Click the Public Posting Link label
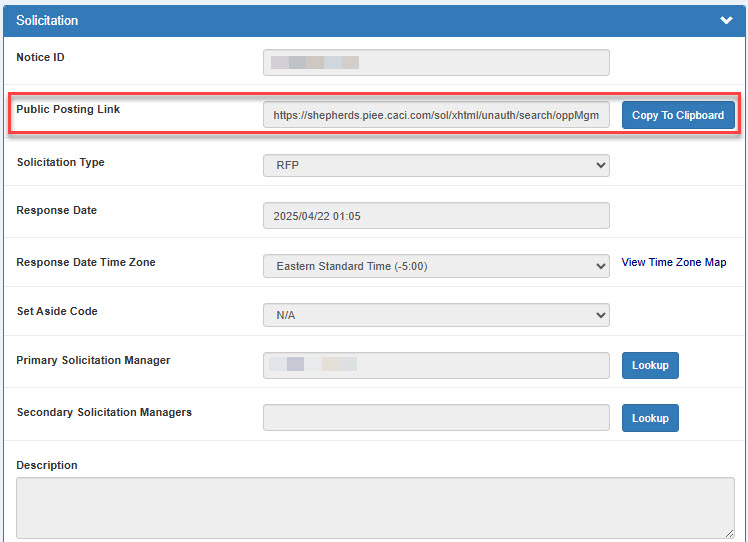The width and height of the screenshot is (748, 542). 68,109
